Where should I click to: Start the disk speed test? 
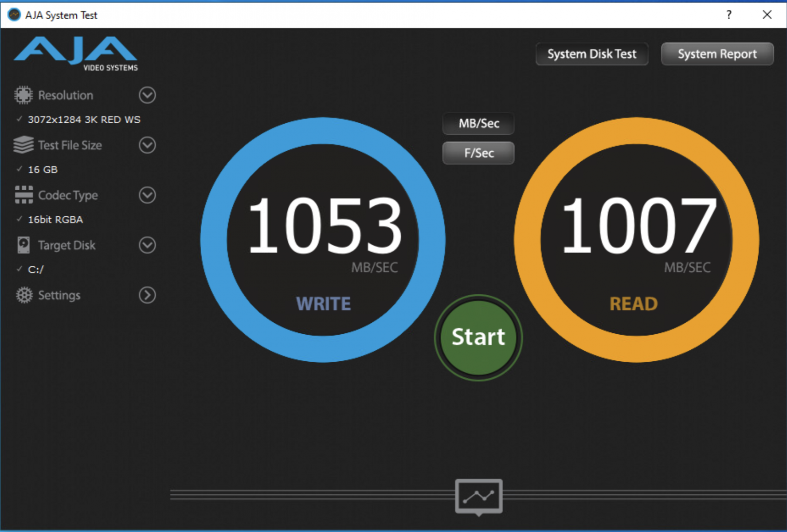[x=478, y=337]
